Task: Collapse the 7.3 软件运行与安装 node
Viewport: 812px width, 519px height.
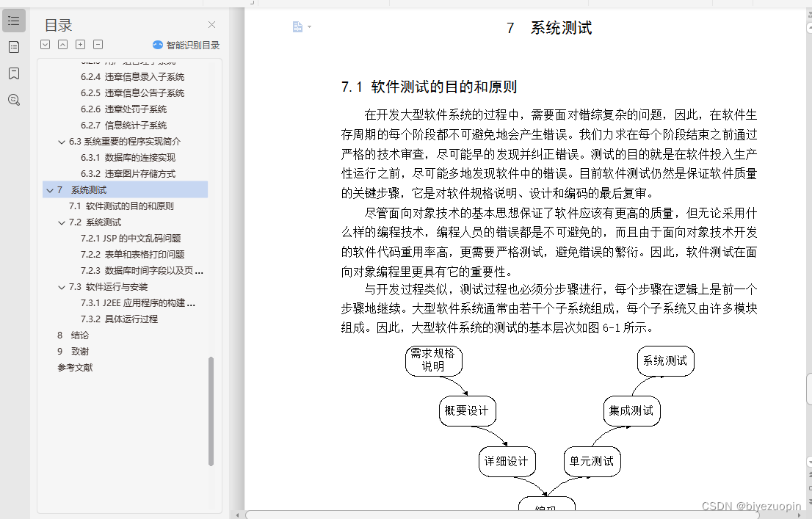Action: (x=62, y=288)
